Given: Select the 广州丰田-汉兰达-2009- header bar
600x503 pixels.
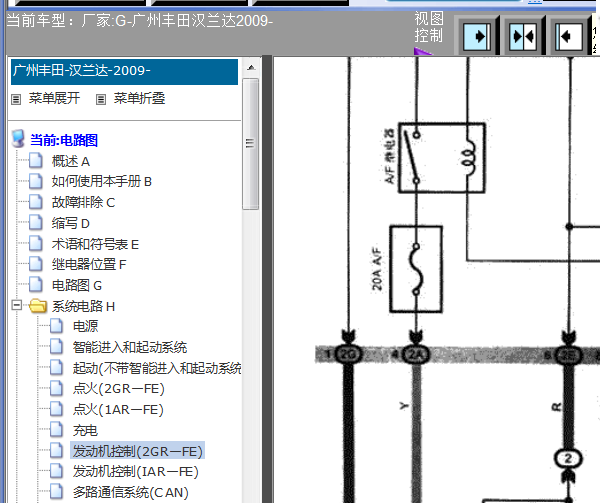Looking at the screenshot, I should 124,72.
